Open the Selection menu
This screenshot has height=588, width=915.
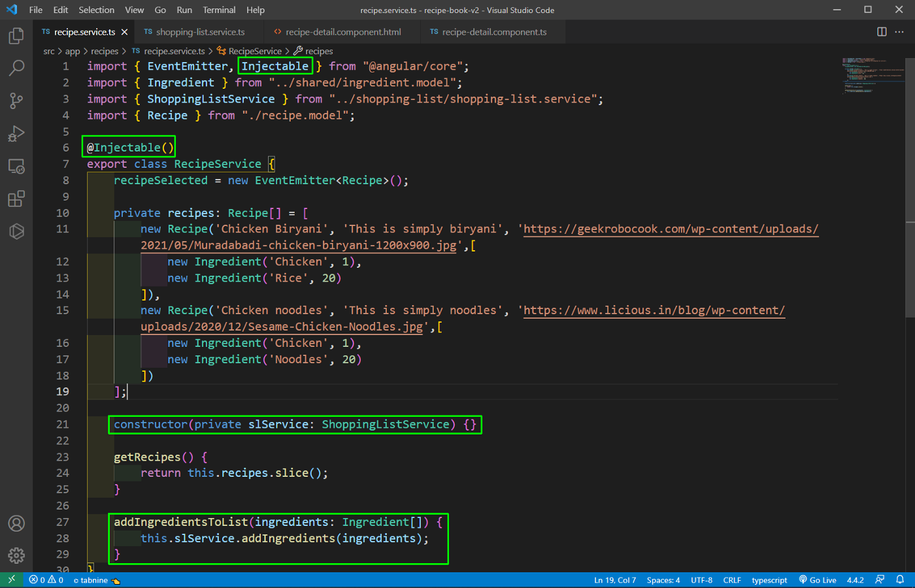pos(96,10)
